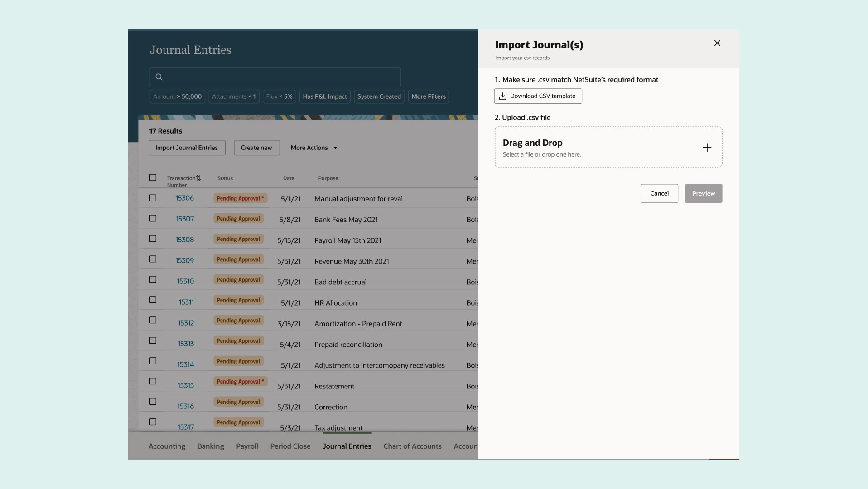The width and height of the screenshot is (868, 489).
Task: Open the Flux < 5% filter
Action: tap(279, 96)
